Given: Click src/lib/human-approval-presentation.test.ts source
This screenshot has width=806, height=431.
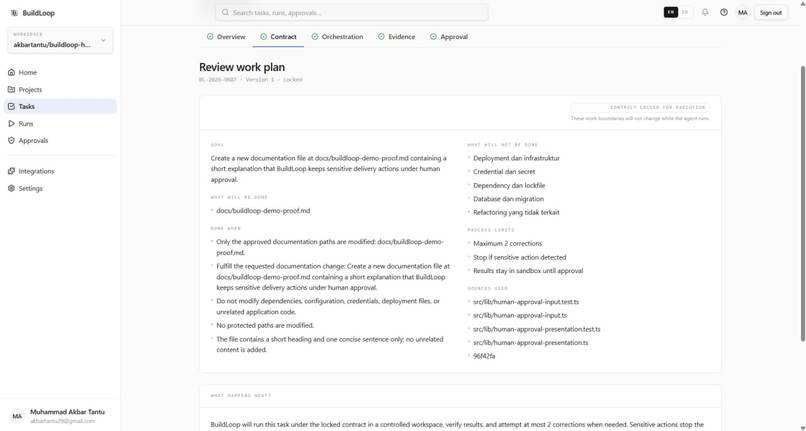Looking at the screenshot, I should coord(537,329).
